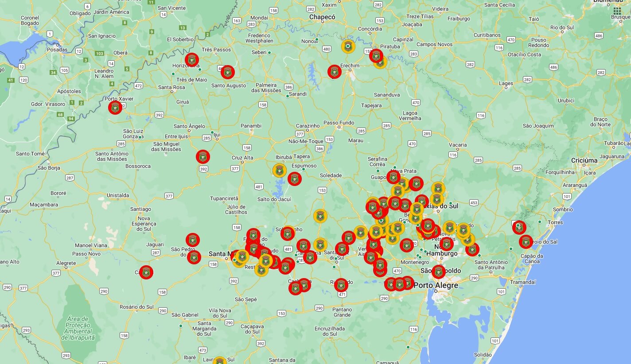Select the red marker over Horizontina

tap(192, 60)
